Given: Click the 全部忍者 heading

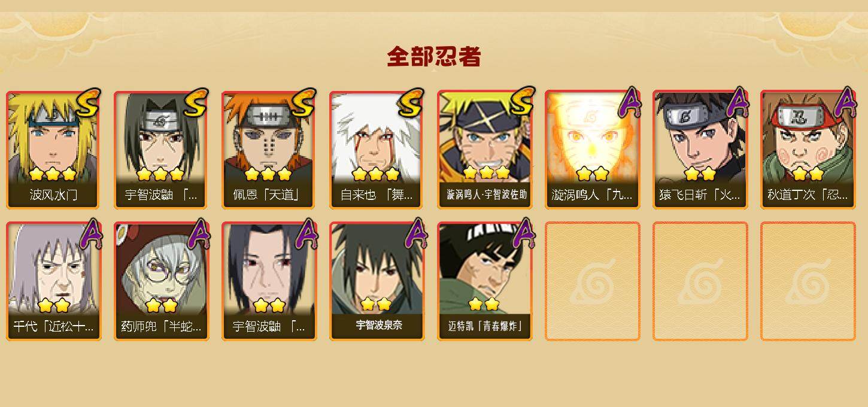Looking at the screenshot, I should pos(434,57).
